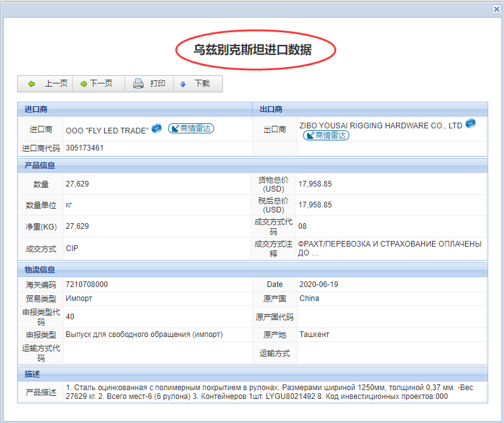This screenshot has height=423, width=504.
Task: Open 商情雷达 for the importer
Action: (191, 129)
